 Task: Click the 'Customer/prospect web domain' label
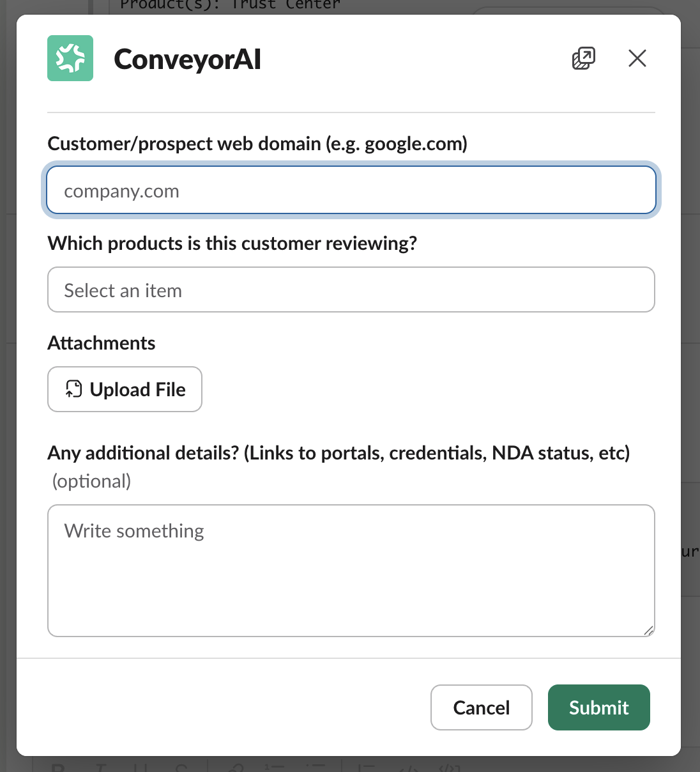click(x=257, y=144)
